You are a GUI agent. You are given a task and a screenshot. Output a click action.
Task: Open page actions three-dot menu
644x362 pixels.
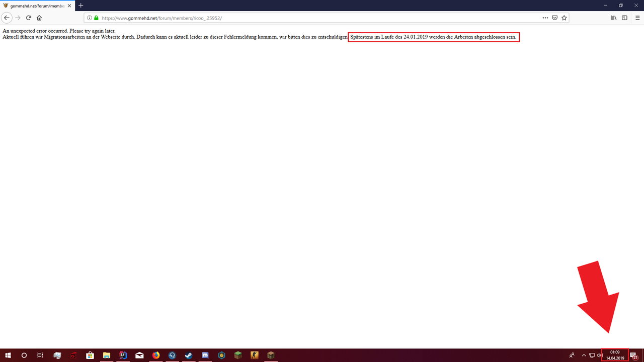click(545, 18)
